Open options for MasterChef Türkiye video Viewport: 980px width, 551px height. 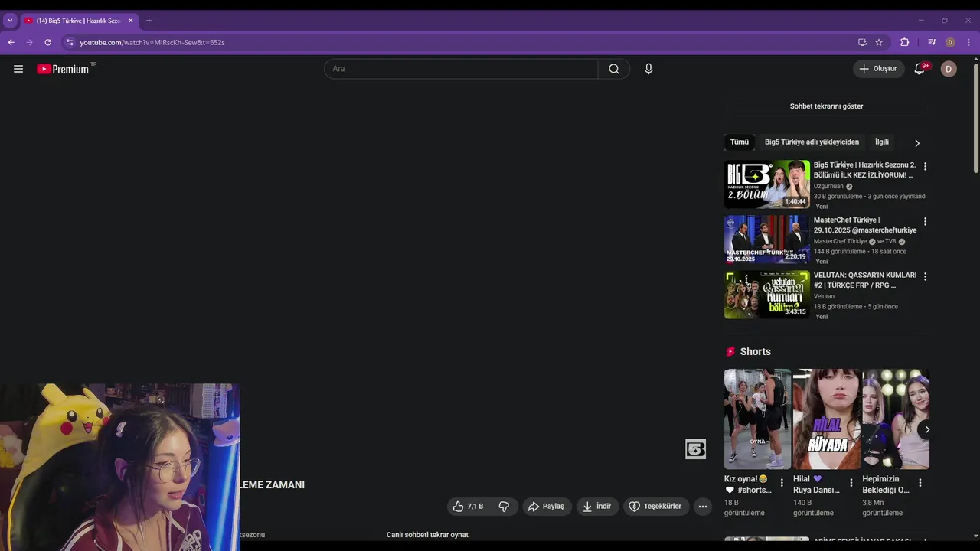[925, 221]
